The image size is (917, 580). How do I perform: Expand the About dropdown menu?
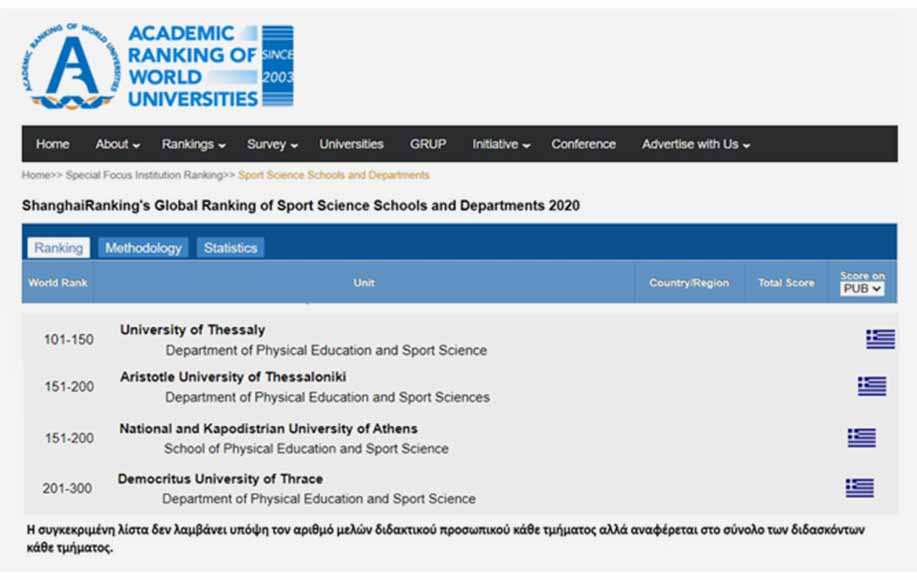[x=118, y=144]
